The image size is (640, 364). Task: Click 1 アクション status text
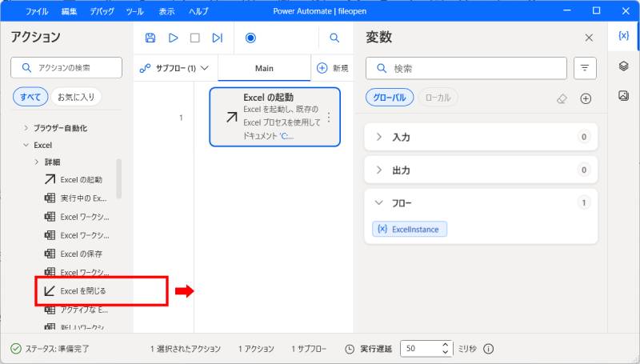tap(256, 349)
